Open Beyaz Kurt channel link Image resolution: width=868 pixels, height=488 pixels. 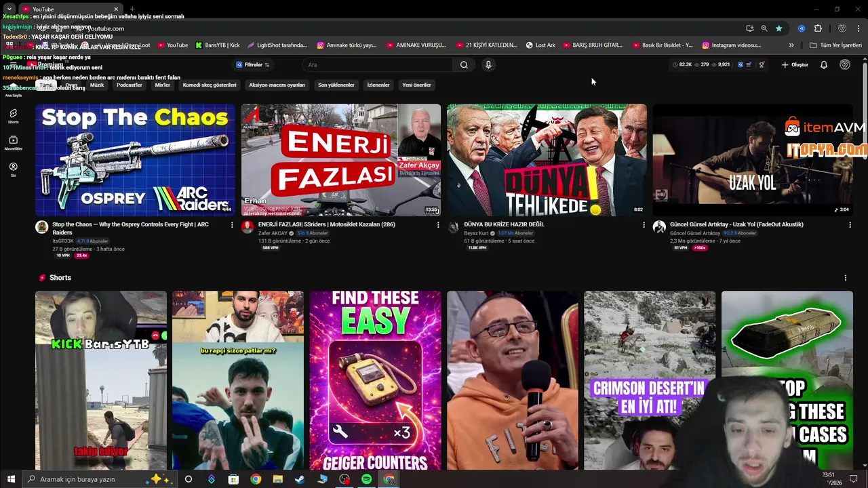476,233
